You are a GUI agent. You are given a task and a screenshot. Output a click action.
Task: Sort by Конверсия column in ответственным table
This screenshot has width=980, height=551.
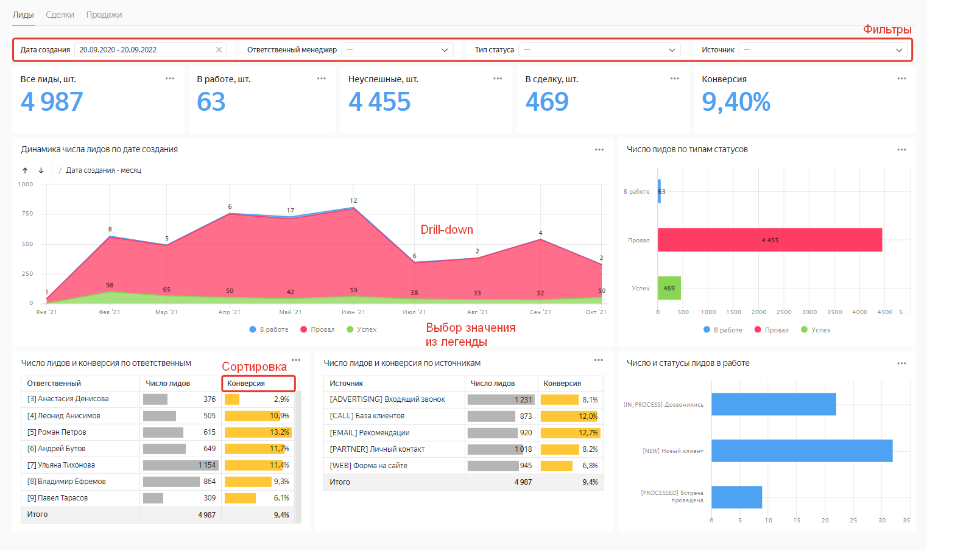coord(258,384)
